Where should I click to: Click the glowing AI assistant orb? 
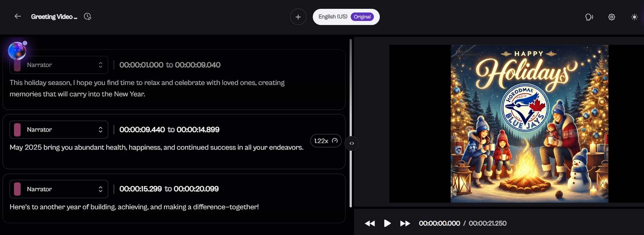(17, 51)
